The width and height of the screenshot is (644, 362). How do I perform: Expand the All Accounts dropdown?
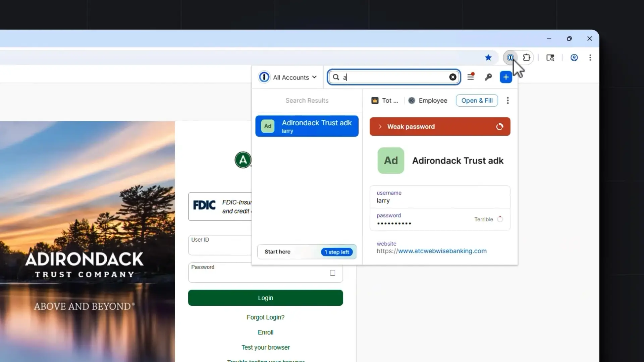pyautogui.click(x=290, y=77)
